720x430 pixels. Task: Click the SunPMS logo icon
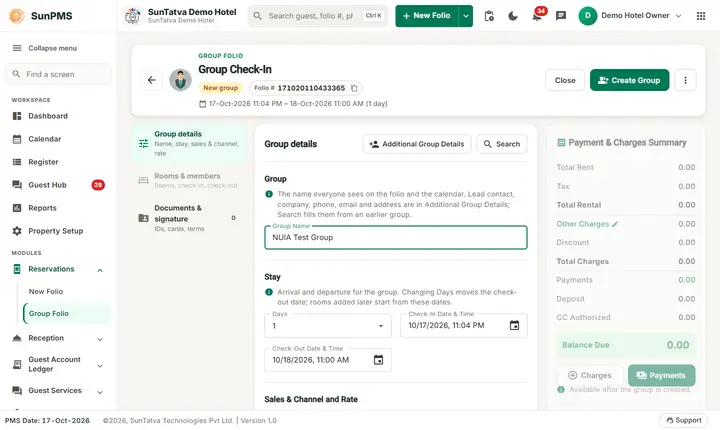pyautogui.click(x=17, y=16)
